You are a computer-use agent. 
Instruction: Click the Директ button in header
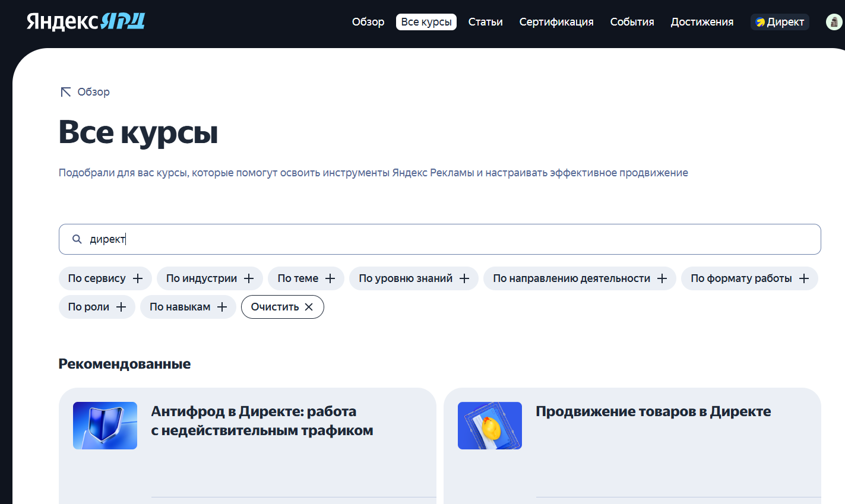point(779,22)
